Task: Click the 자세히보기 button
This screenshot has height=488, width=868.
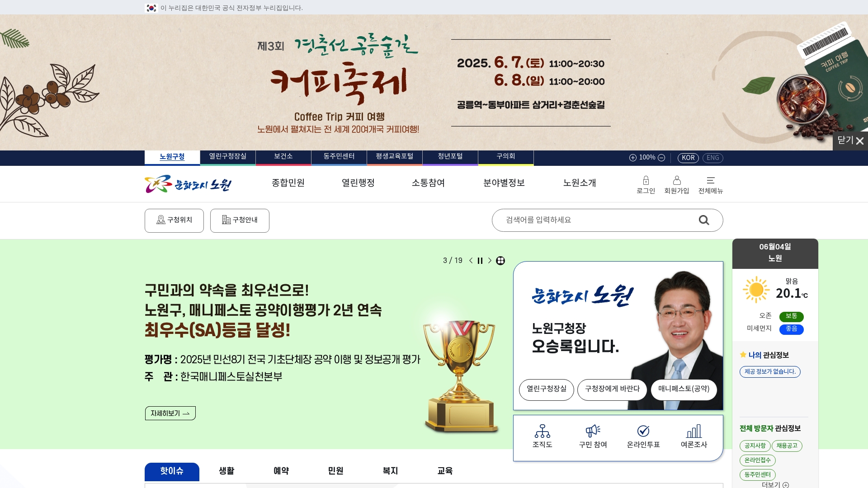Action: tap(170, 413)
